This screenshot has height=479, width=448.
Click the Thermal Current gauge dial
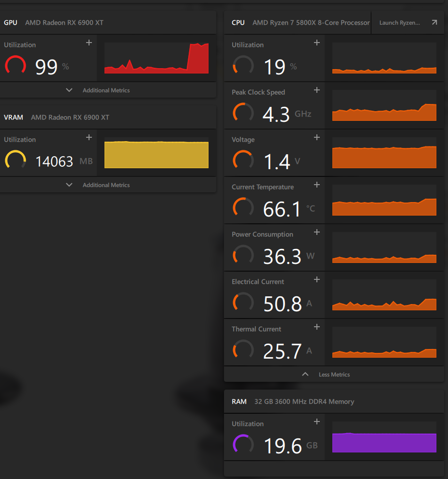[243, 349]
